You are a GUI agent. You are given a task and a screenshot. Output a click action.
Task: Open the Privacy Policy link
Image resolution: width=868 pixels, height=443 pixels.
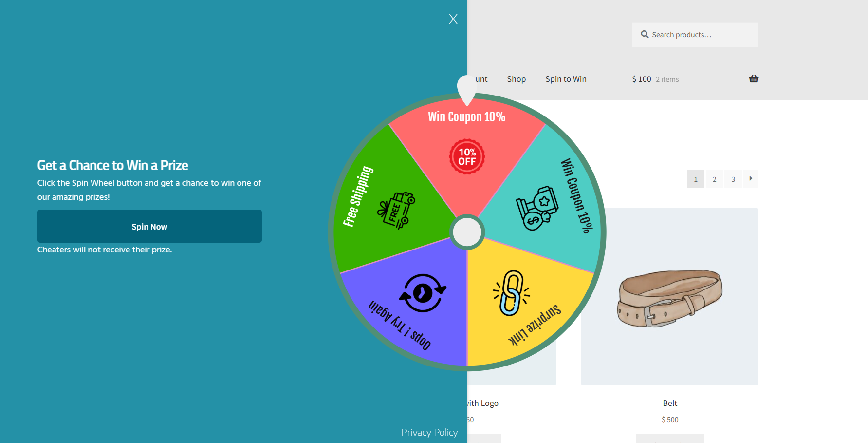[x=429, y=432]
